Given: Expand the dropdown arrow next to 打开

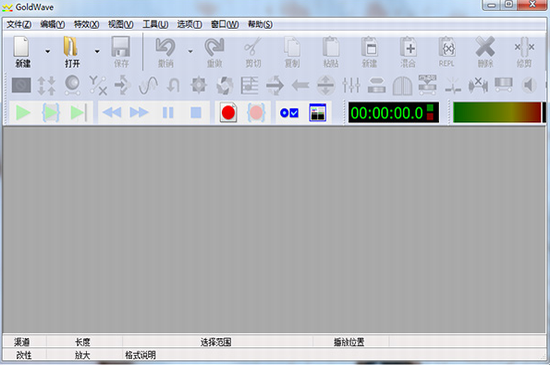Looking at the screenshot, I should (97, 52).
